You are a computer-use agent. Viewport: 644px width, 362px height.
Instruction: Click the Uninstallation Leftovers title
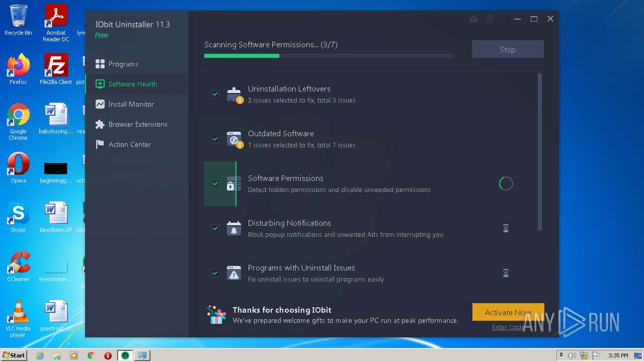pos(289,88)
